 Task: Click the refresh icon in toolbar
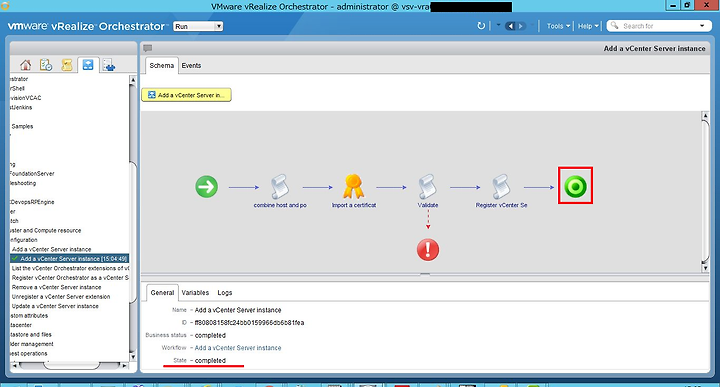481,26
